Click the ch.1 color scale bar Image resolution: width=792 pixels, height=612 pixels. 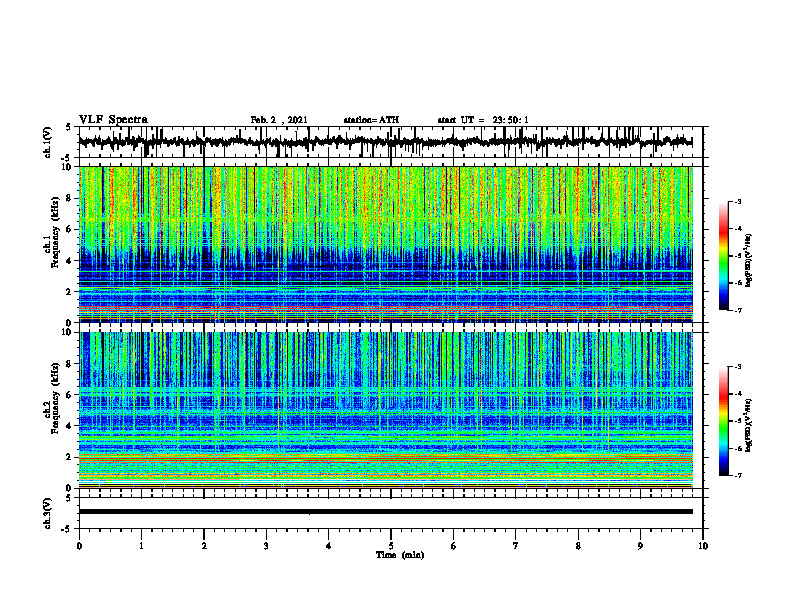(724, 256)
